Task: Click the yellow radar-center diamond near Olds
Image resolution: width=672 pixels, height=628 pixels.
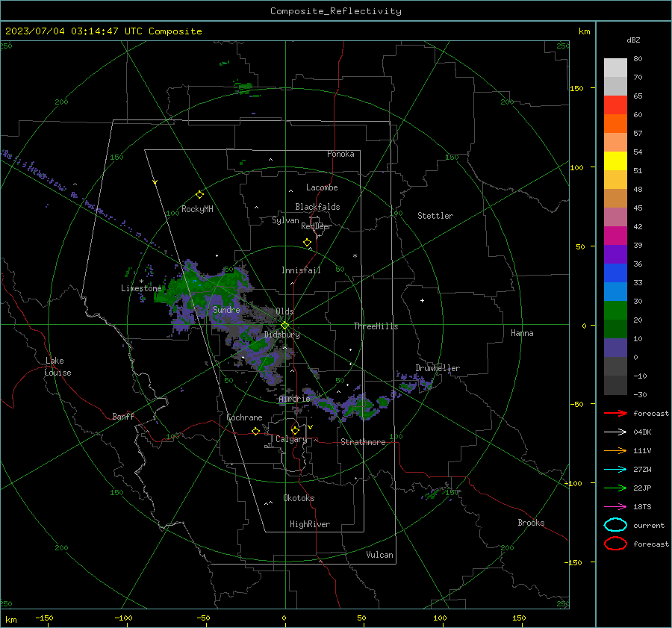Action: [284, 326]
